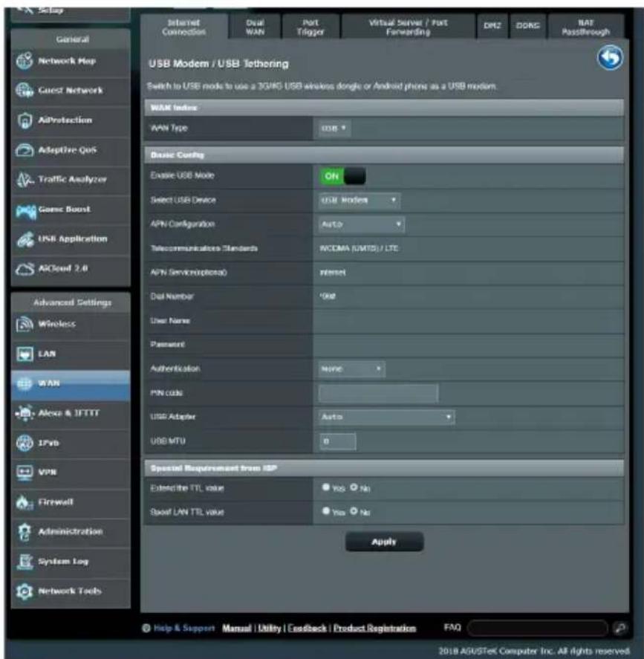
Task: Expand the USB Adapter dropdown
Action: tap(386, 417)
